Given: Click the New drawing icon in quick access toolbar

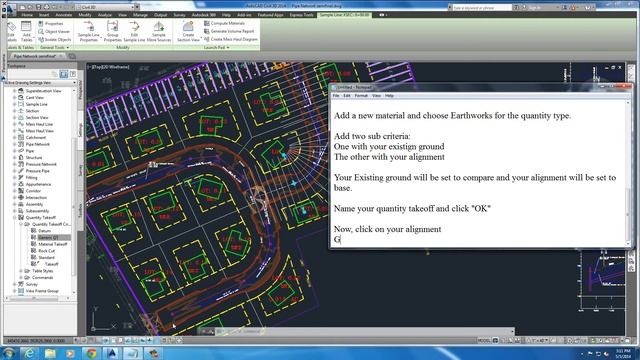Looking at the screenshot, I should 22,7.
